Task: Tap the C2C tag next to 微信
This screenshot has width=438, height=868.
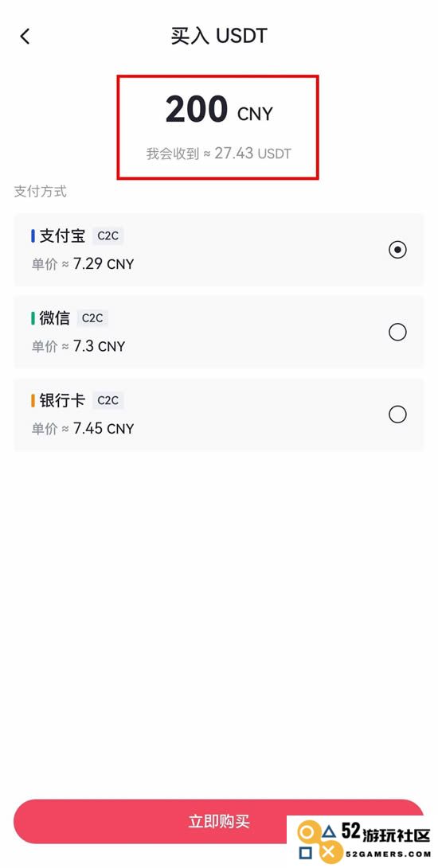Action: [x=92, y=318]
